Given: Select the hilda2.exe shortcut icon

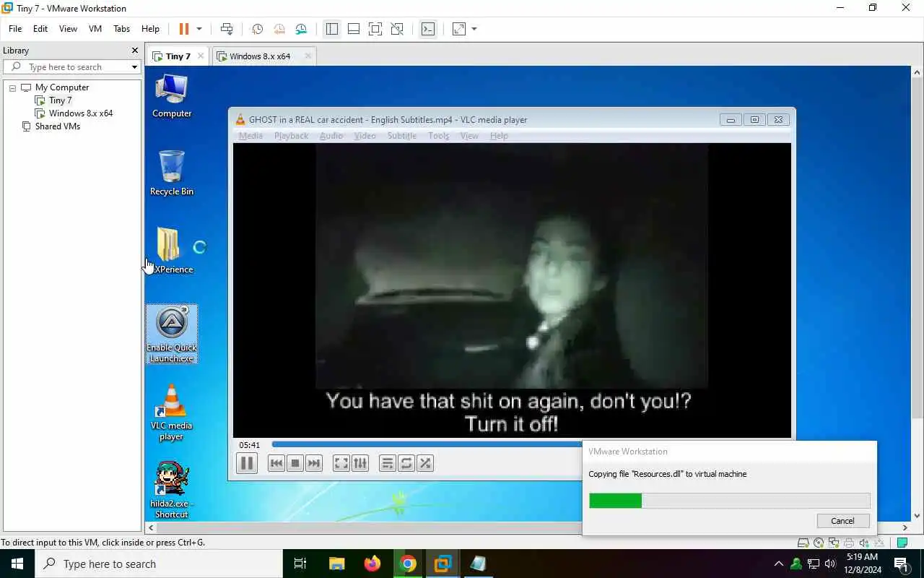Looking at the screenshot, I should tap(172, 490).
